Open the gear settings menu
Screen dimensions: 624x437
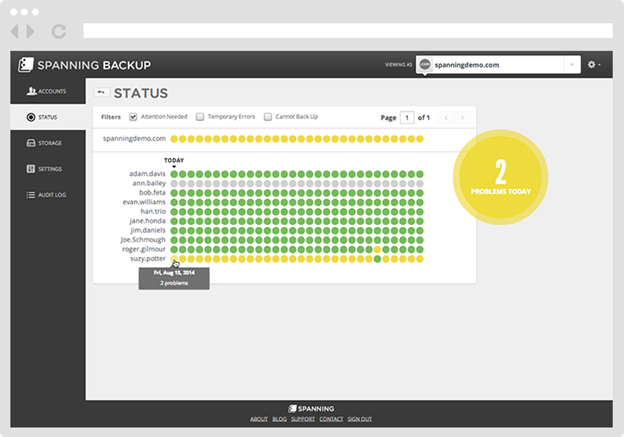pos(594,64)
